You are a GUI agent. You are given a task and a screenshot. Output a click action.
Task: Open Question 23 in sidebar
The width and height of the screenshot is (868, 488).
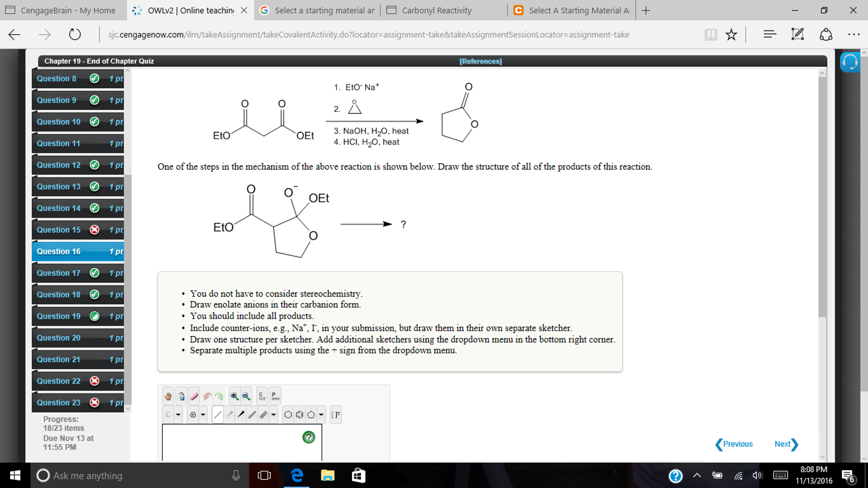[x=78, y=403]
